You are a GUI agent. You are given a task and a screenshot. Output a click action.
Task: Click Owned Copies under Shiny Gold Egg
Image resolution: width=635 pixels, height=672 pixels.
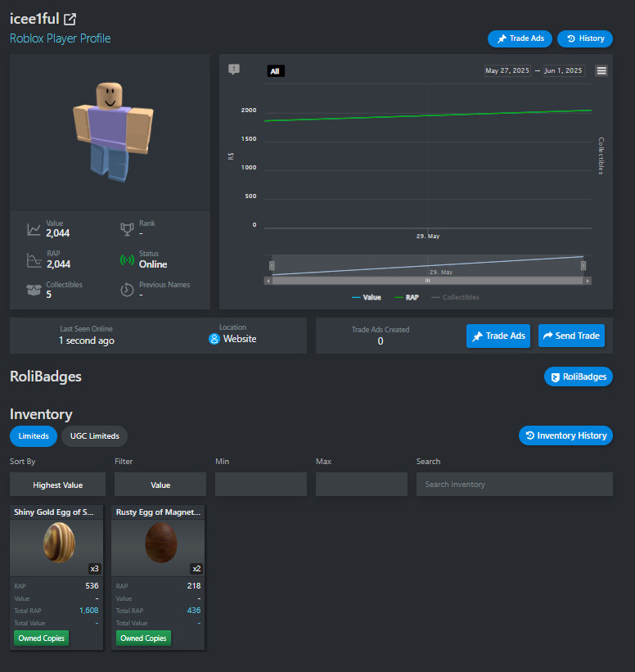click(x=41, y=638)
